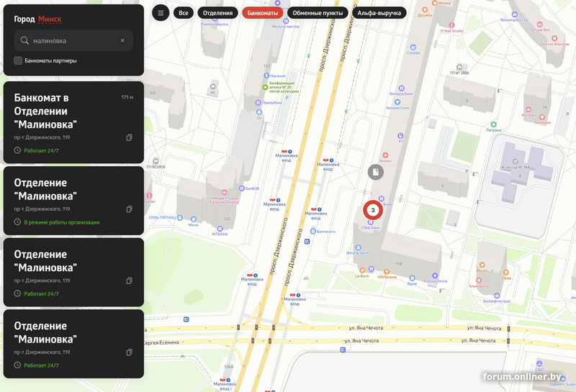576x392 pixels.
Task: Click the Соседи supermarket marker
Action: [413, 47]
